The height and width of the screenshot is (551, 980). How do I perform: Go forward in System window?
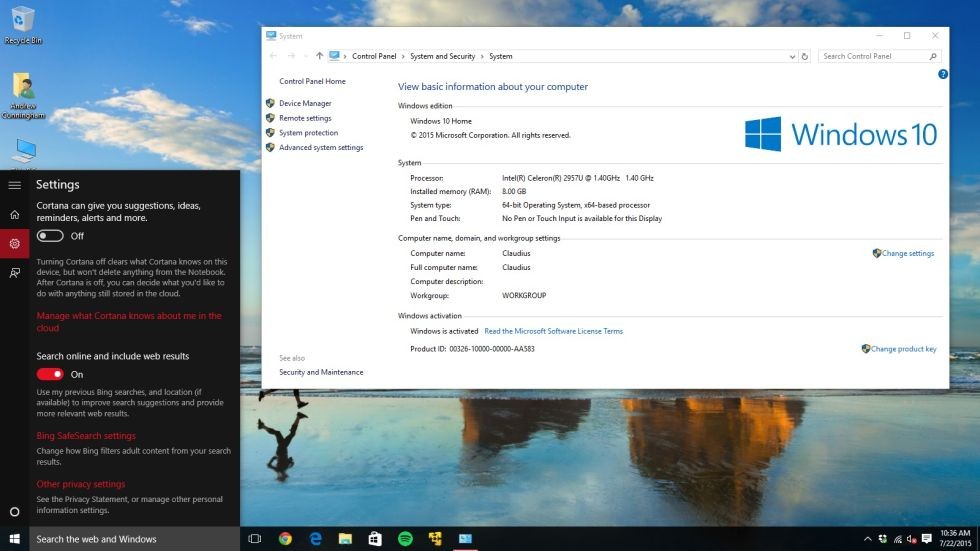coord(291,56)
